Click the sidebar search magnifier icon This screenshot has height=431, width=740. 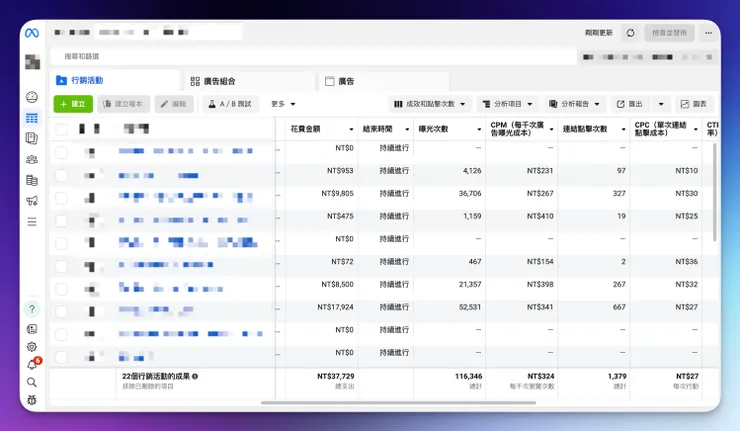coord(32,382)
